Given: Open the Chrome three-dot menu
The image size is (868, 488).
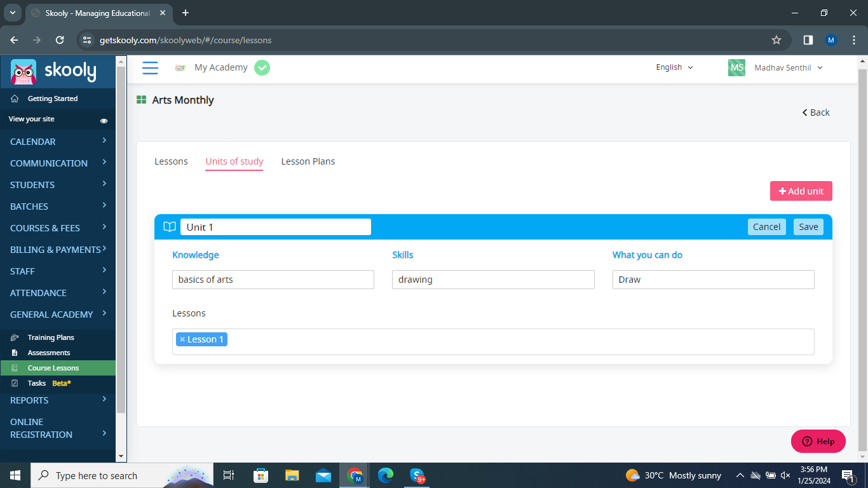Looking at the screenshot, I should click(853, 40).
